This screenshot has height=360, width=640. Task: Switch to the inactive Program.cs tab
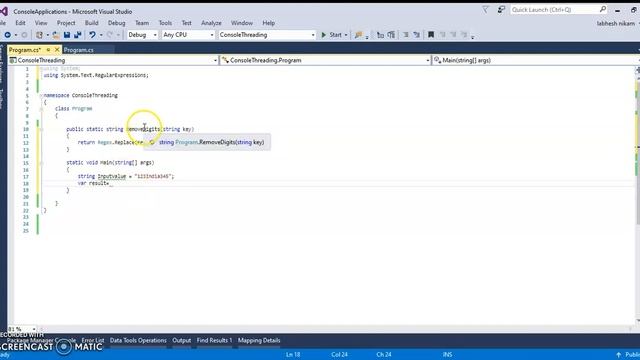click(x=79, y=50)
